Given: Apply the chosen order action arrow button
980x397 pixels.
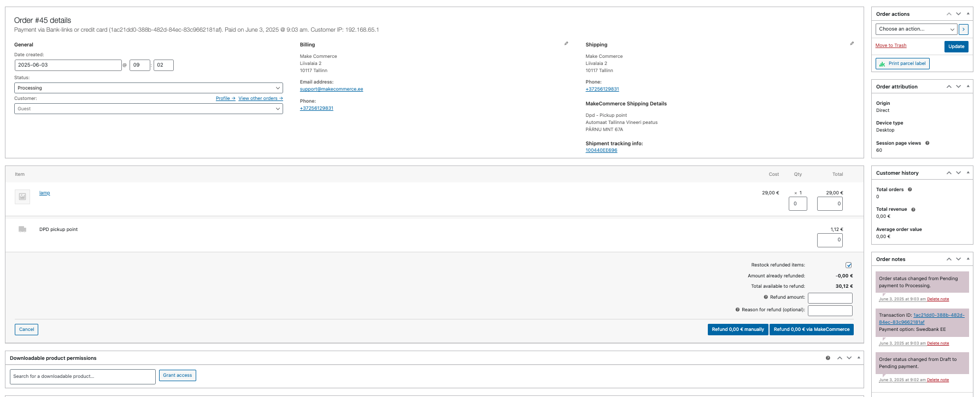Looking at the screenshot, I should click(x=964, y=29).
